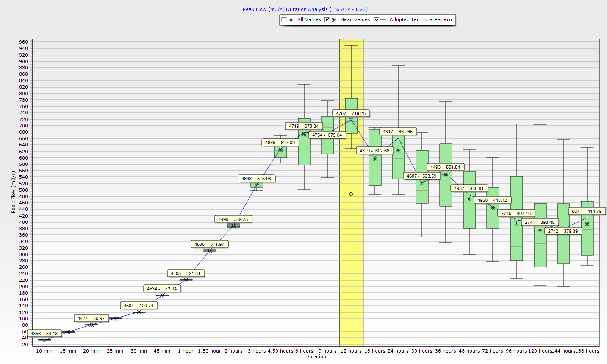This screenshot has height=364, width=607.
Task: Click the mean marker at 10 min duration
Action: (x=44, y=339)
